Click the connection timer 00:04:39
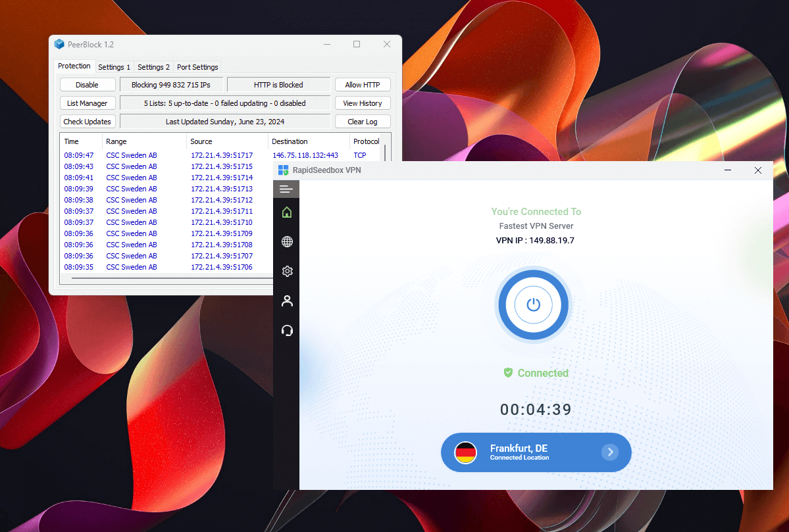 tap(536, 409)
